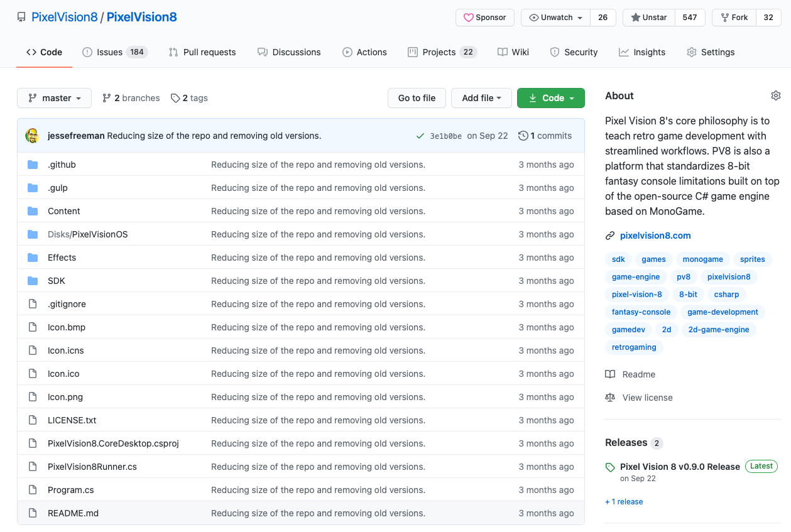The width and height of the screenshot is (791, 532).
Task: Open the monogame topic tag
Action: 702,259
